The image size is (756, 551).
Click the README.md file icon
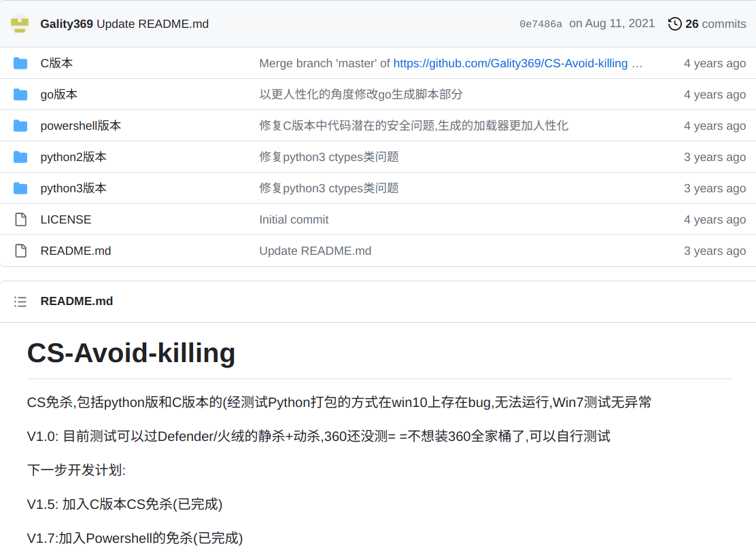click(x=20, y=251)
